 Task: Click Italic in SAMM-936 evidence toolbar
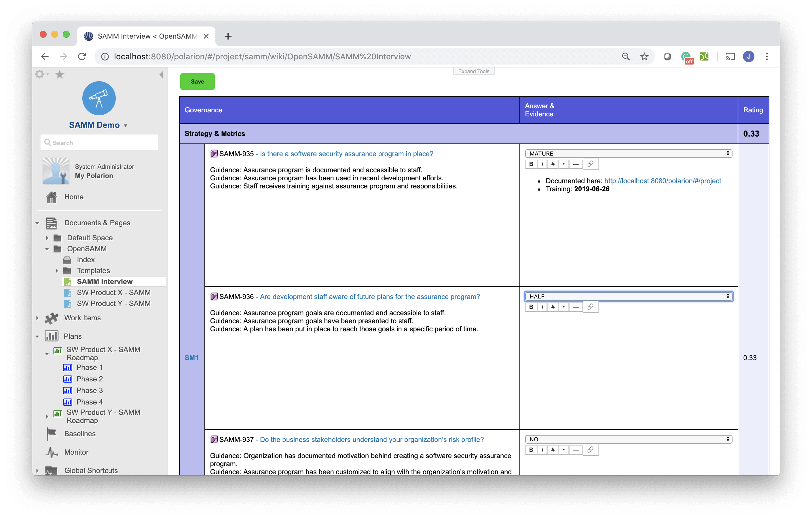click(x=542, y=307)
